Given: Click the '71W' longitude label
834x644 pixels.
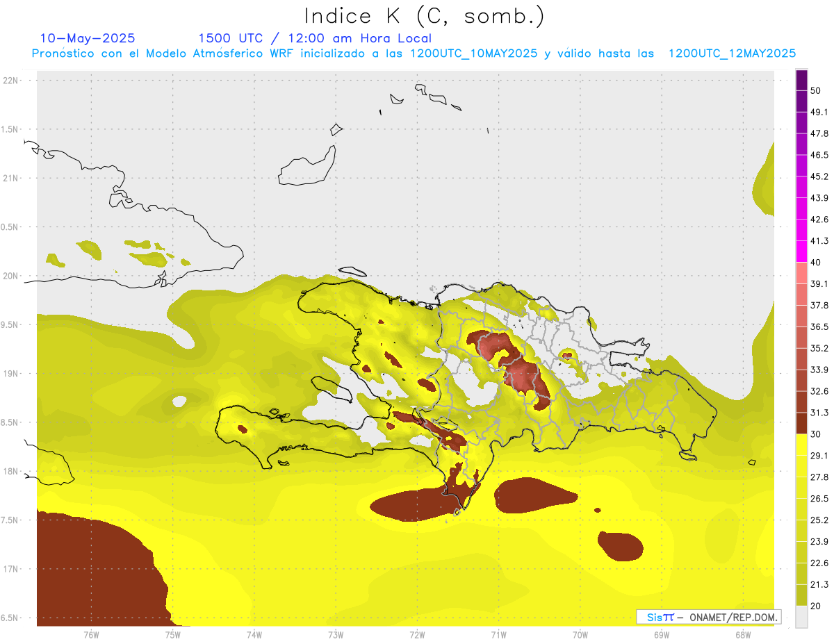Looking at the screenshot, I should [498, 634].
